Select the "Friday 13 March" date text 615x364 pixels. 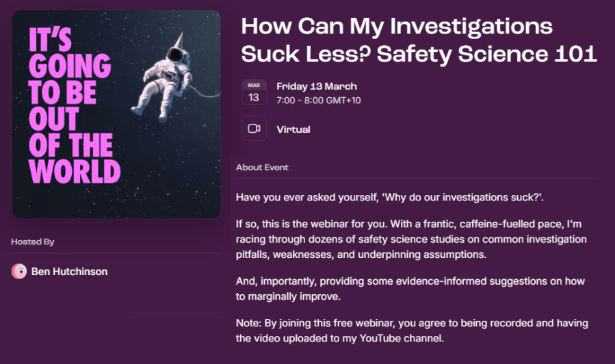pos(317,87)
